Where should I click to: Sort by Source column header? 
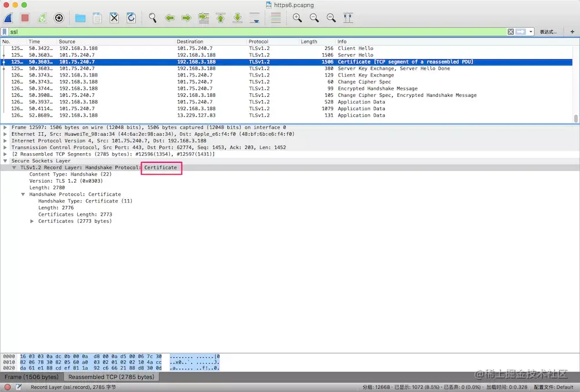[116, 41]
